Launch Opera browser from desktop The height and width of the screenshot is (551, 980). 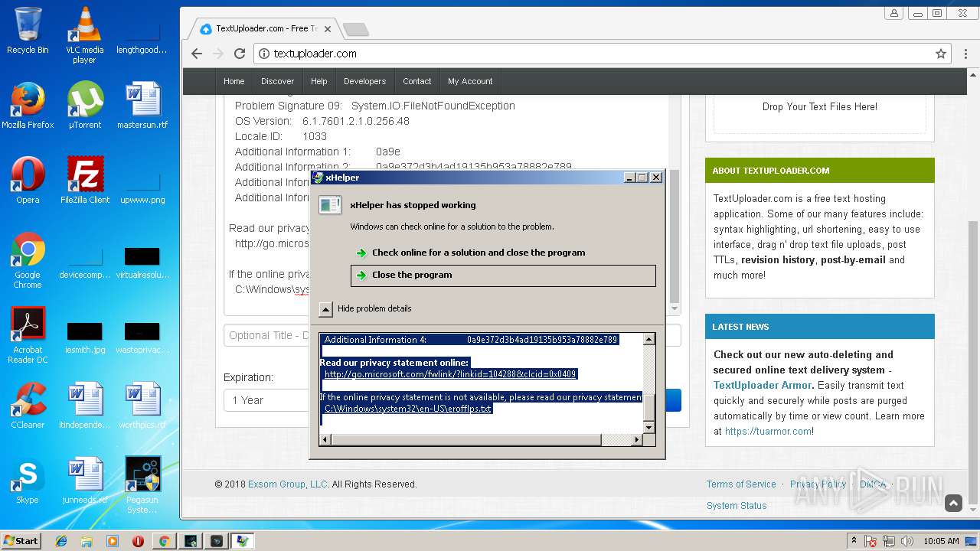[x=28, y=181]
